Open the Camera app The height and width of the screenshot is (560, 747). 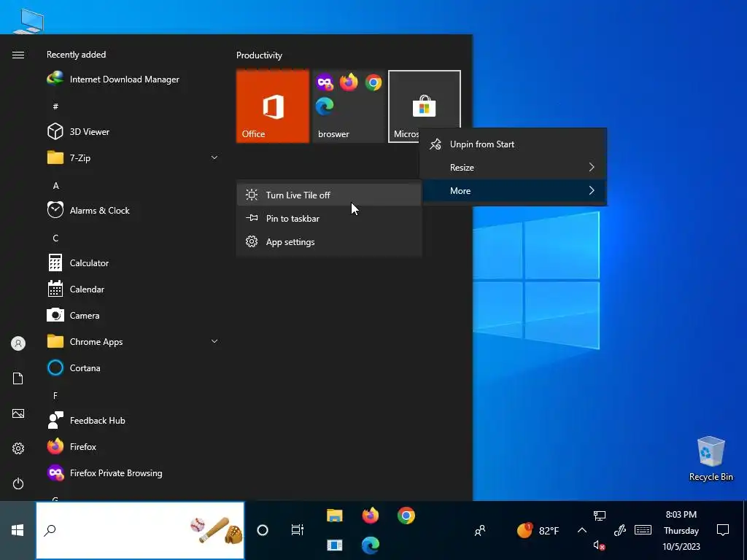(x=74, y=315)
